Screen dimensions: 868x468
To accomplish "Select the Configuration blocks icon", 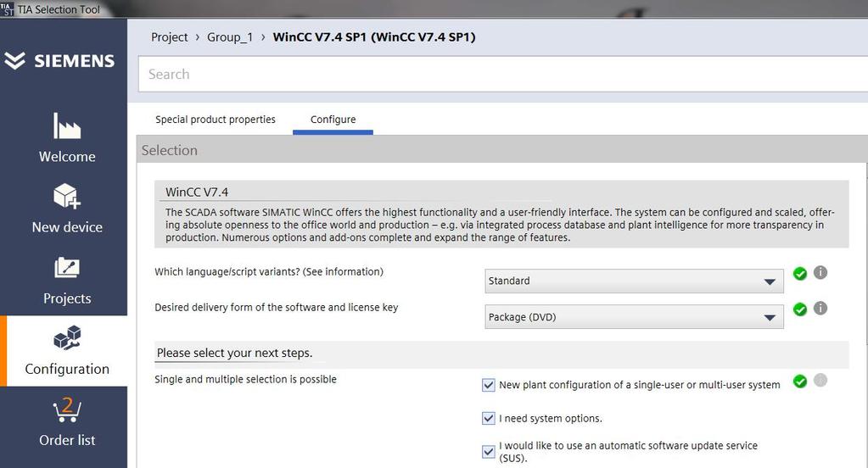I will click(x=67, y=337).
